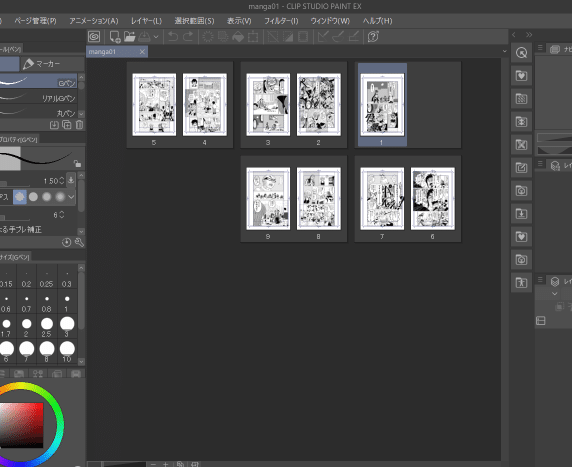Screen dimensions: 572x467
Task: Select the second anti-aliasing option (weak)
Action: pyautogui.click(x=33, y=197)
